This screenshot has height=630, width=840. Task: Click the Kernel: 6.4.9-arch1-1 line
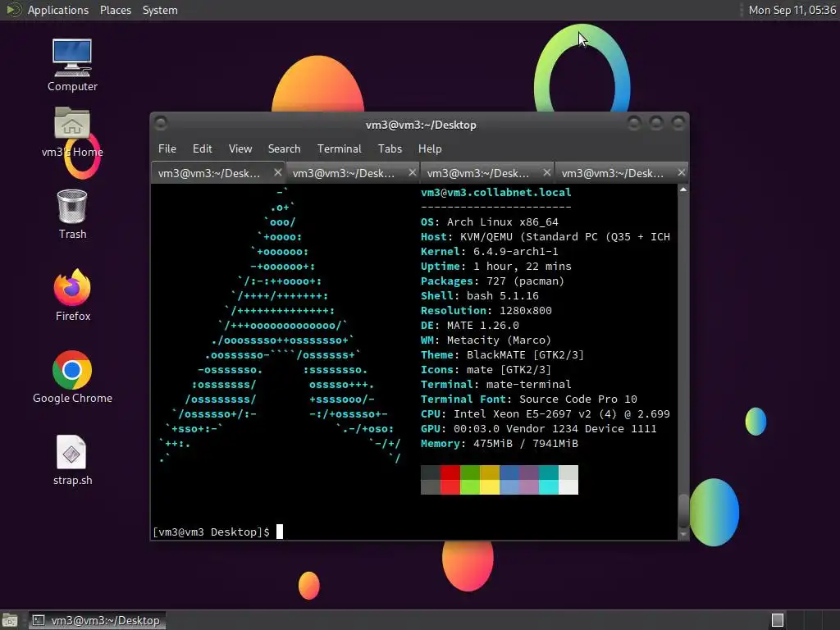click(490, 251)
